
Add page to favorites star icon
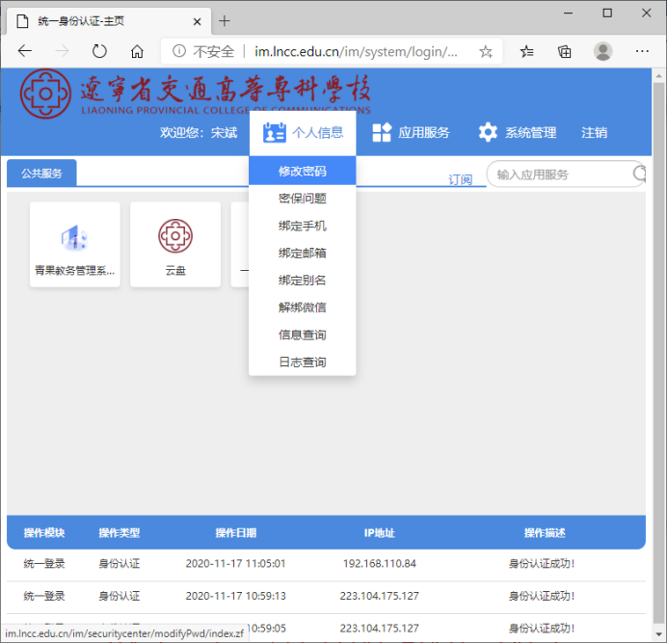click(485, 51)
